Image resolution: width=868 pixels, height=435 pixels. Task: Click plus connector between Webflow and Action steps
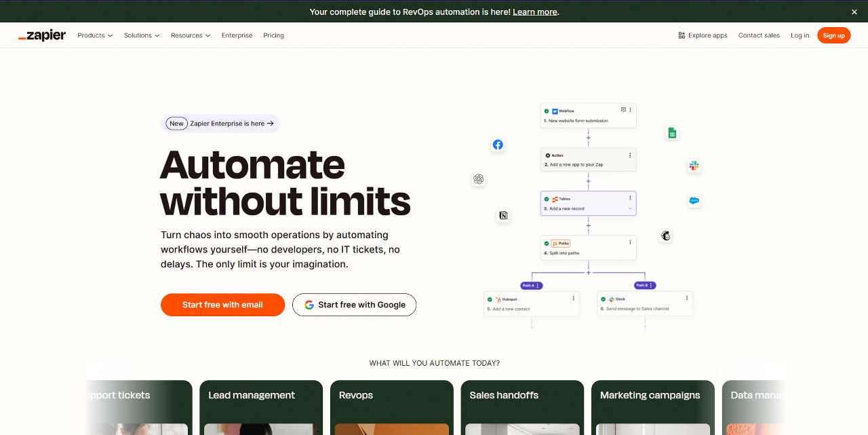pos(588,138)
